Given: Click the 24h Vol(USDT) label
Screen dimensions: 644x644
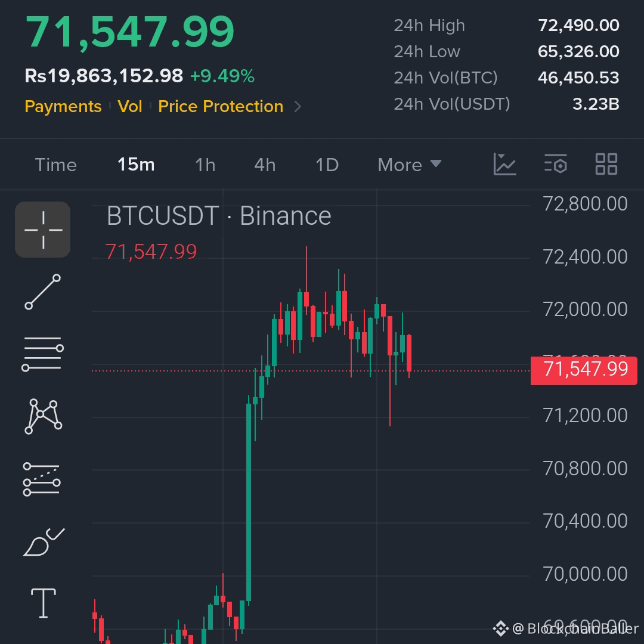Looking at the screenshot, I should pyautogui.click(x=452, y=104).
